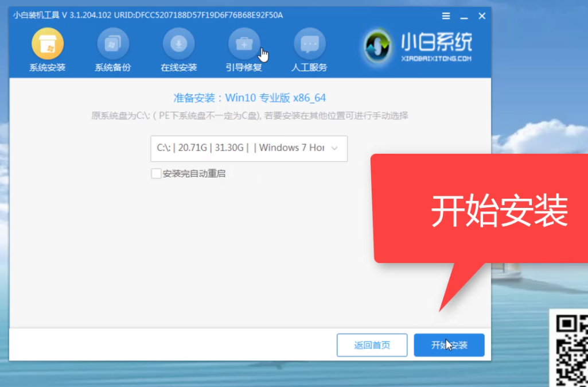Click the 小白系统 logo
This screenshot has width=588, height=387.
pos(415,46)
